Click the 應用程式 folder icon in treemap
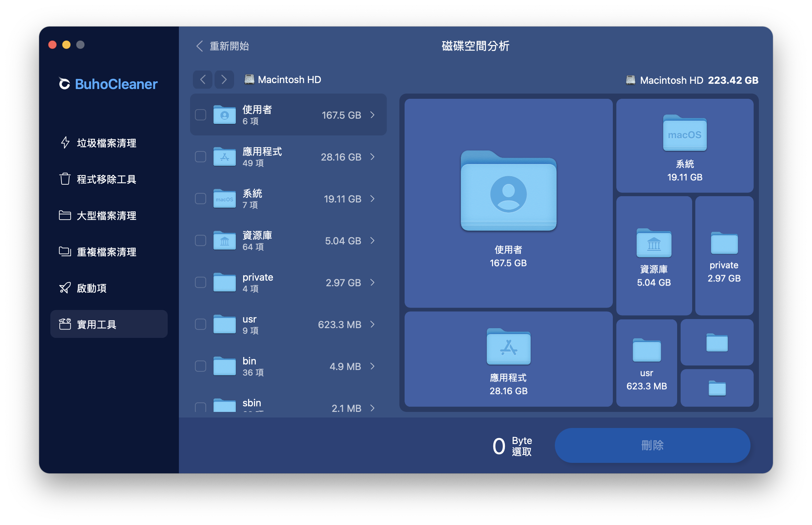 point(508,346)
